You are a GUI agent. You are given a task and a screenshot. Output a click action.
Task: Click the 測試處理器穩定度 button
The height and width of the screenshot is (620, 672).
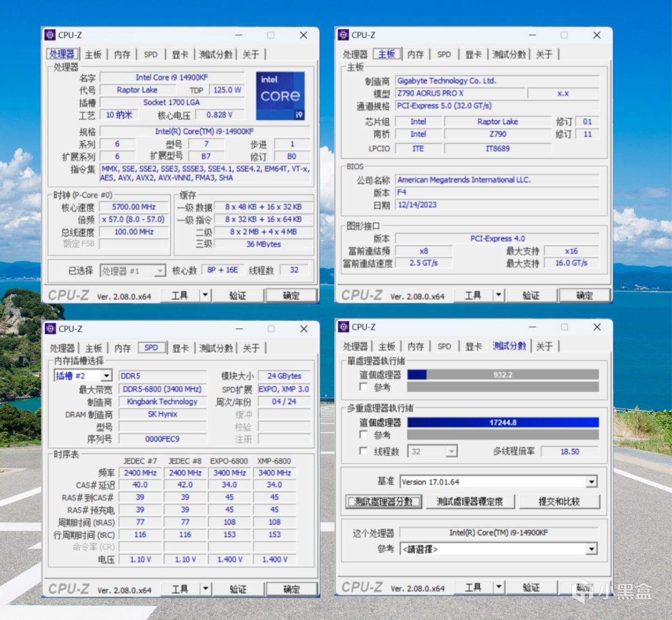pyautogui.click(x=469, y=501)
